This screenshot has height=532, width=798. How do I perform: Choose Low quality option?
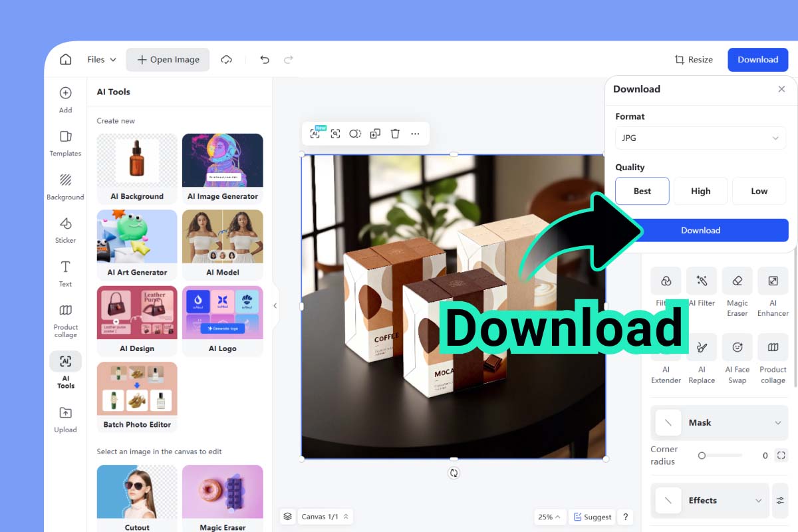[759, 191]
